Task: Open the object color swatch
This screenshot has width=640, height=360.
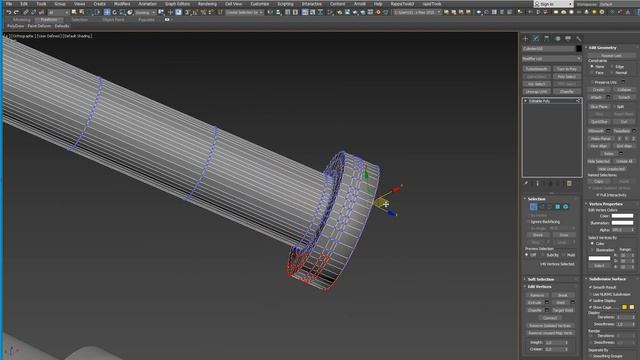Action: (x=578, y=49)
